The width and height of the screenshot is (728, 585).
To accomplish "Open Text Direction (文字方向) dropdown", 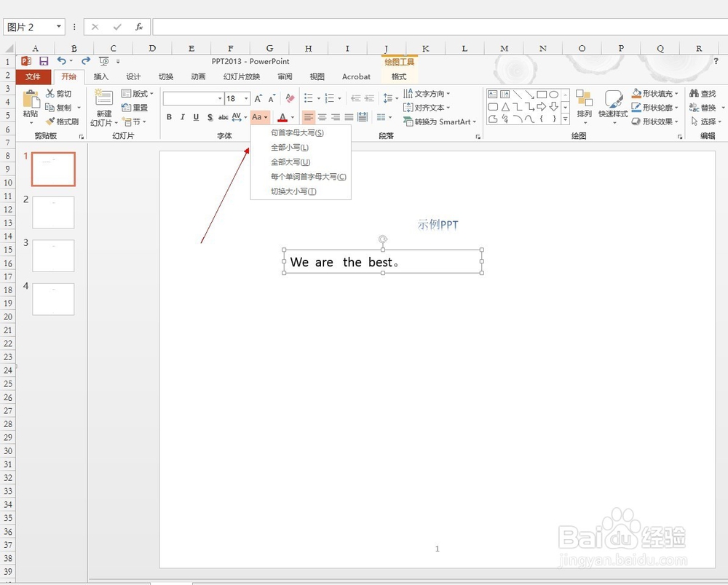I will [x=426, y=93].
